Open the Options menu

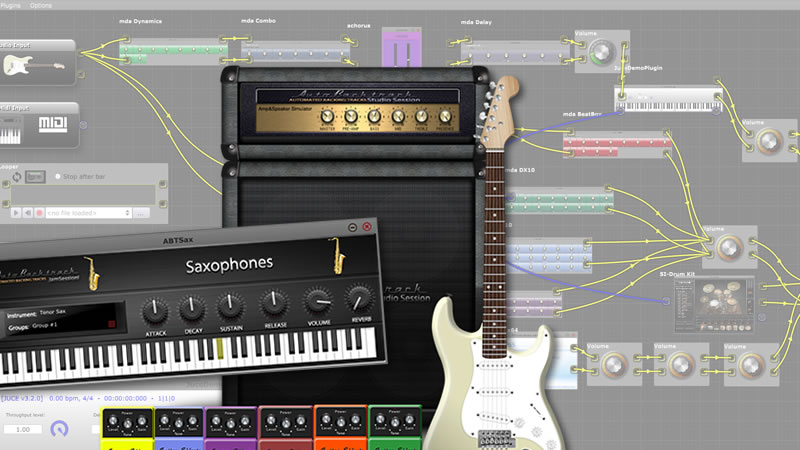point(41,5)
